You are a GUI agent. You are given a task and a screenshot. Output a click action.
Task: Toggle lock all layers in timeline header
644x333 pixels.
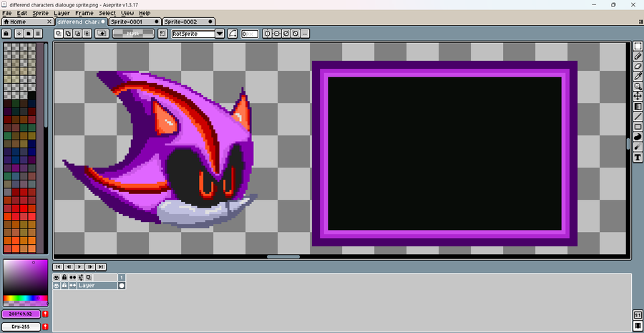[64, 278]
